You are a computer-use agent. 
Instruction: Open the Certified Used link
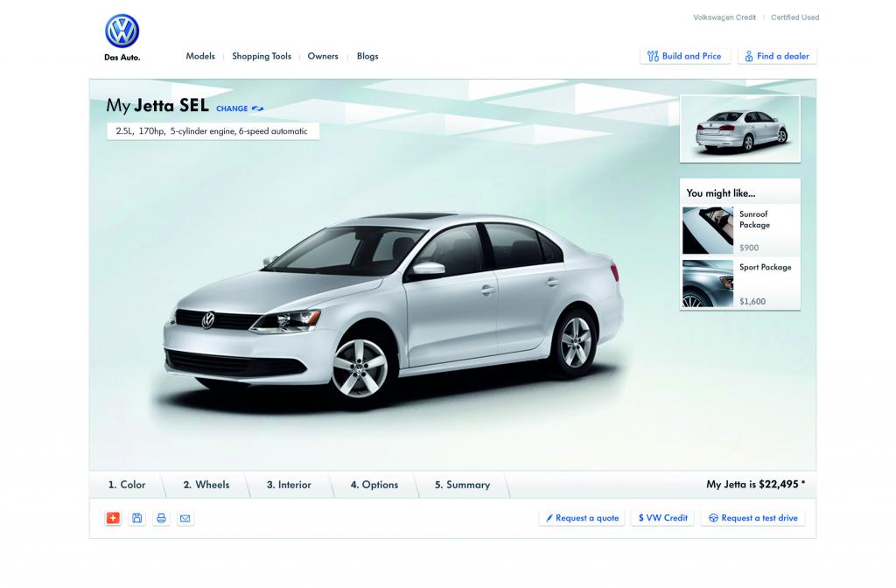click(x=794, y=17)
